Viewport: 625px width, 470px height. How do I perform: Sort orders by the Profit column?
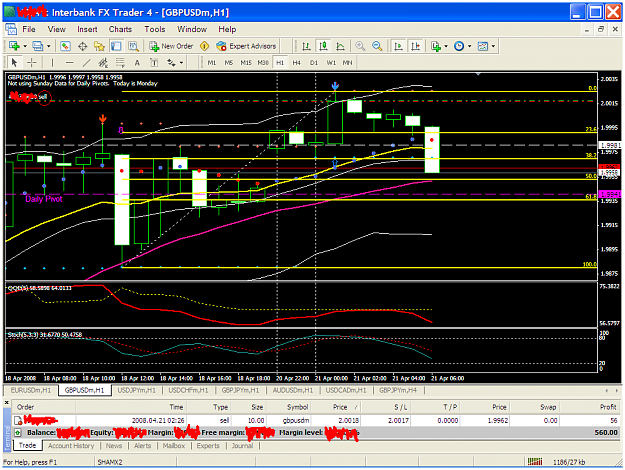click(589, 407)
